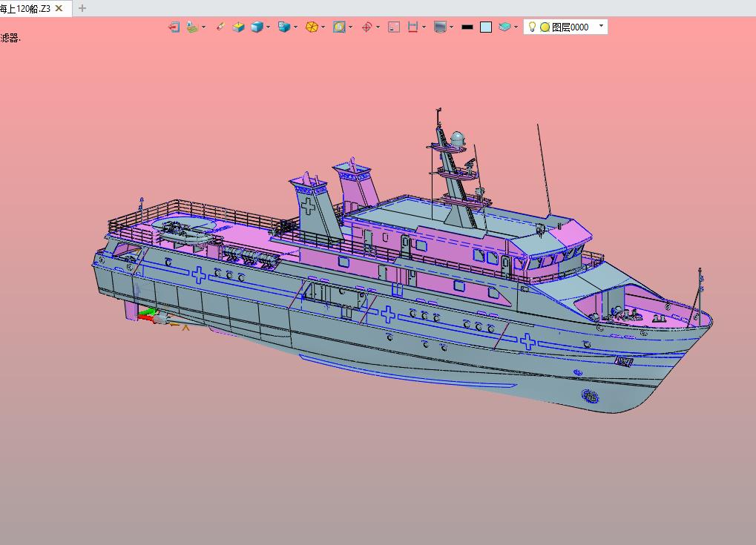Expand the monitor display dropdown arrow
Image resolution: width=756 pixels, height=545 pixels.
click(x=451, y=27)
